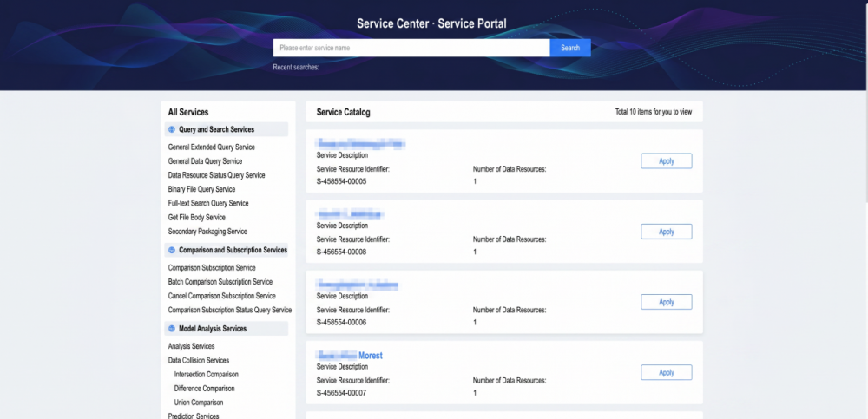Select Data Collision Services item
Screen dimensions: 868x419
pyautogui.click(x=198, y=360)
